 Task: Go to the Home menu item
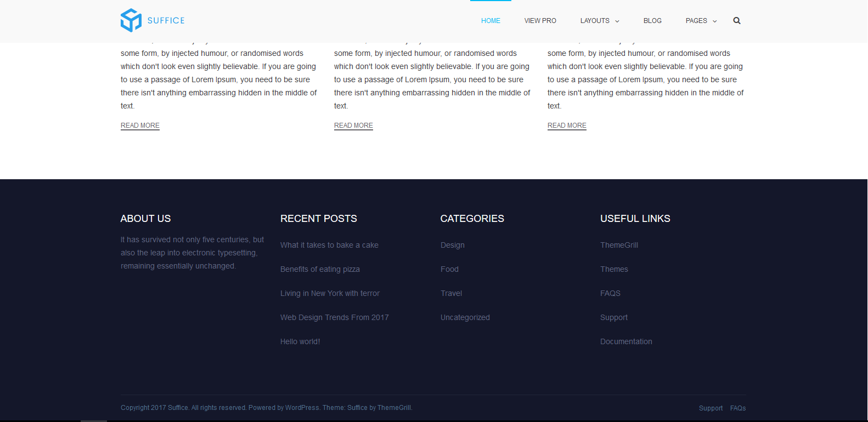click(491, 21)
